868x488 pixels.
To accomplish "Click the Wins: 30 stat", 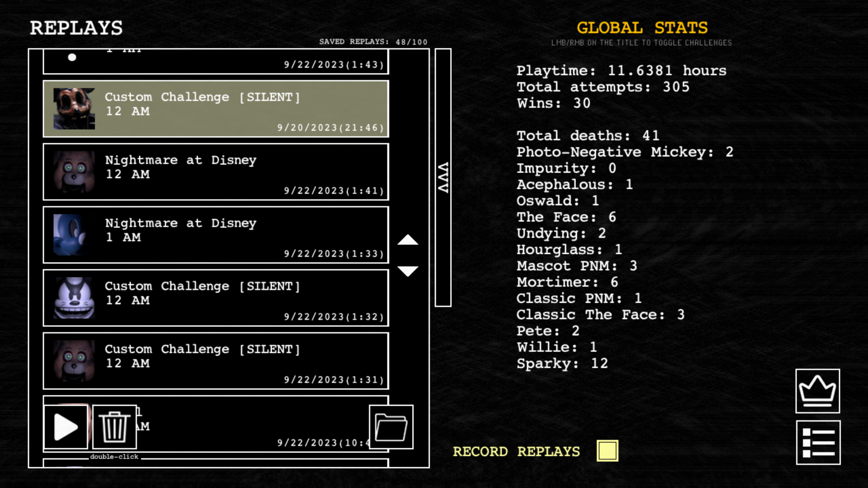I will point(554,103).
